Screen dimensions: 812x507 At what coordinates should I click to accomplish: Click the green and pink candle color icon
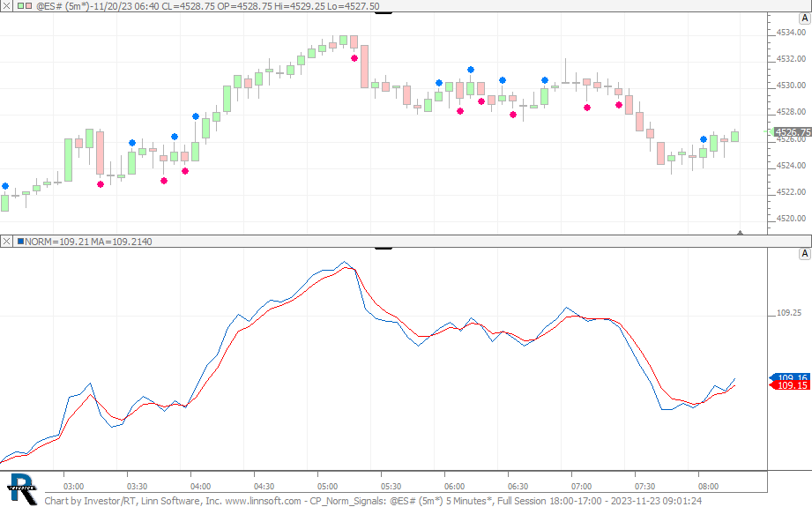(x=24, y=6)
